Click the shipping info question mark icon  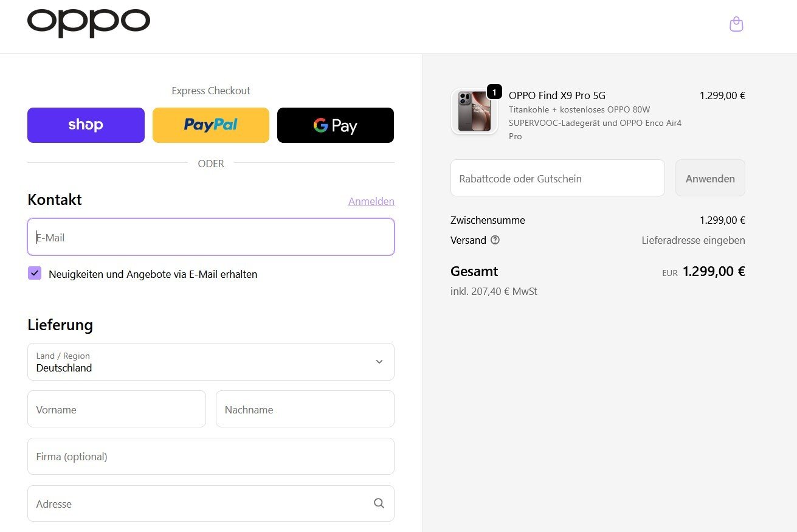click(495, 240)
